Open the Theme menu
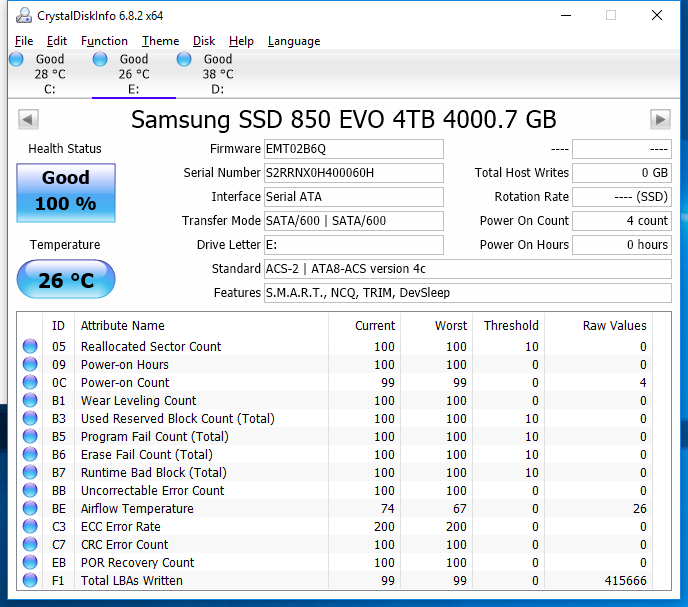The width and height of the screenshot is (688, 607). [160, 41]
